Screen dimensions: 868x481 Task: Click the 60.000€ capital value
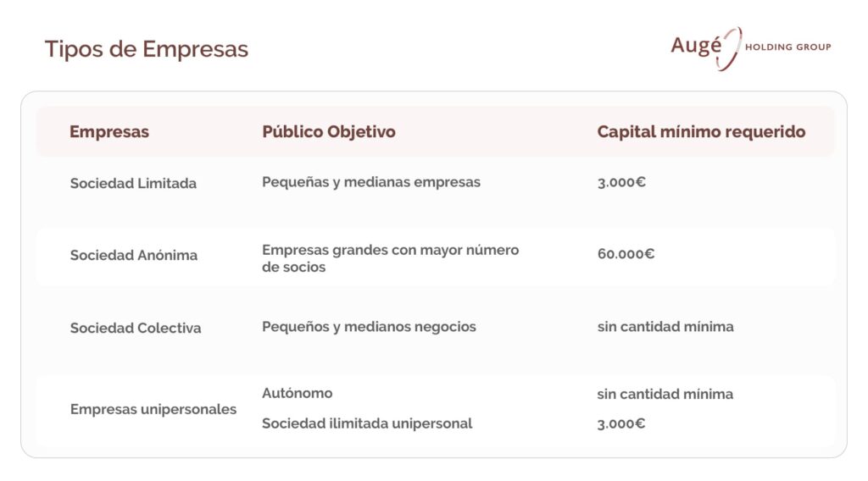[626, 253]
